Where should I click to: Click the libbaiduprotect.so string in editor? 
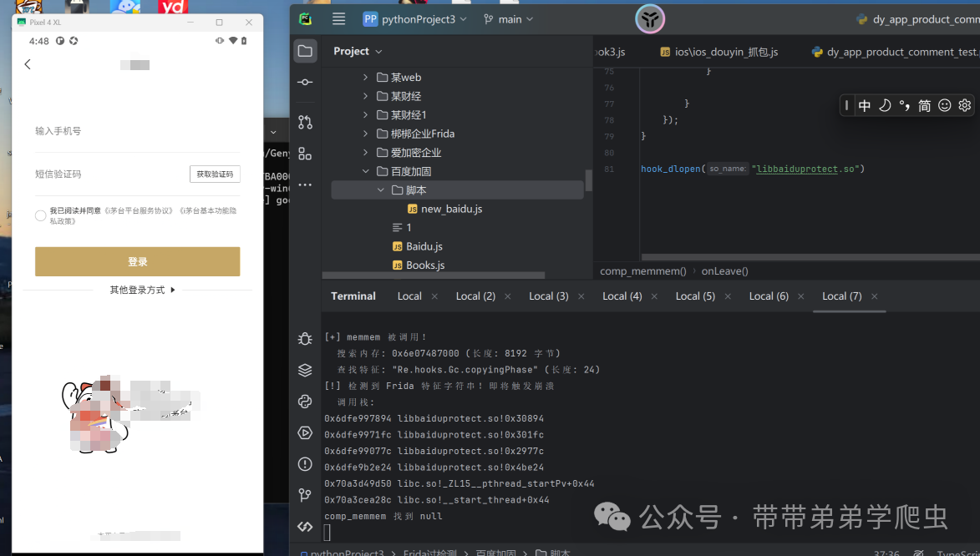point(805,169)
